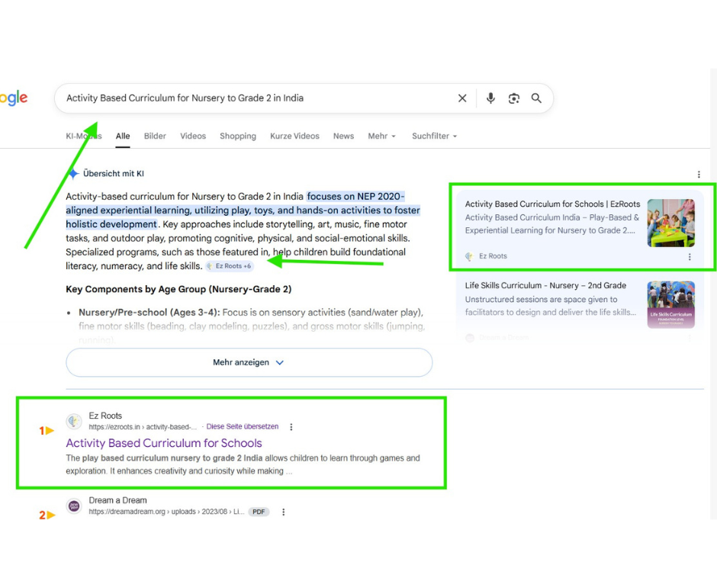Click Diese Seite übersetzen link
The height and width of the screenshot is (588, 717).
click(x=243, y=426)
